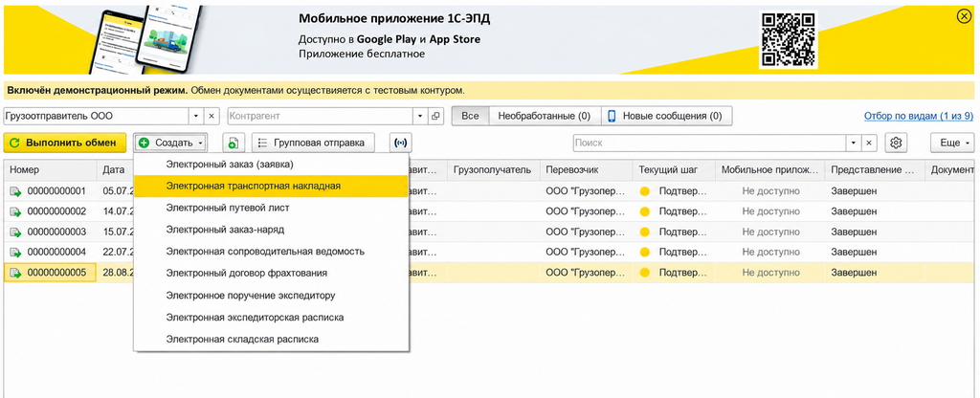Clear the Грузоотправитель ООО field
The height and width of the screenshot is (398, 980).
click(x=212, y=116)
